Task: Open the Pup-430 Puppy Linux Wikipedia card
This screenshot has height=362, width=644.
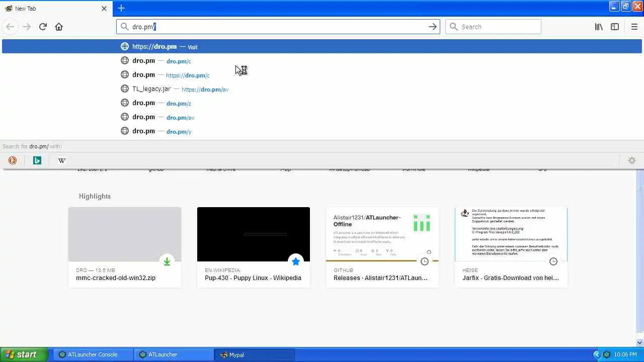Action: (254, 247)
